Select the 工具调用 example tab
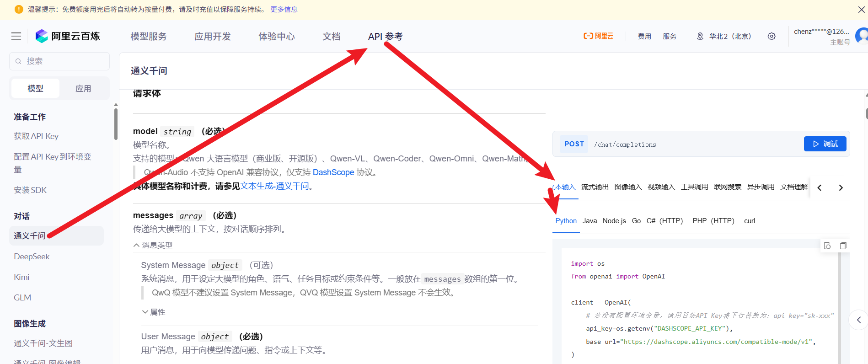Image resolution: width=868 pixels, height=364 pixels. [695, 187]
